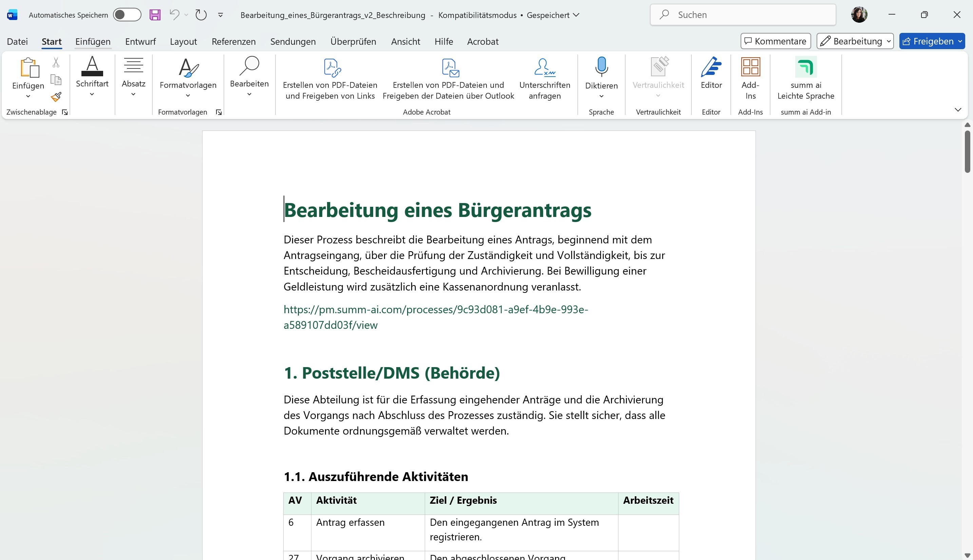Open the Hilfe ribbon tab
Screen dimensions: 973x560
(x=444, y=41)
